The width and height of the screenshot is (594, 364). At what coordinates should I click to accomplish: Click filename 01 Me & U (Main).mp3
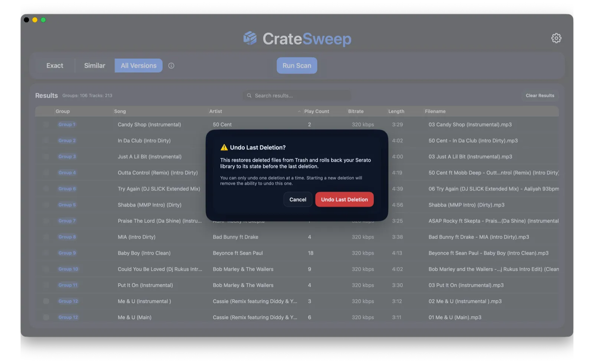click(455, 317)
